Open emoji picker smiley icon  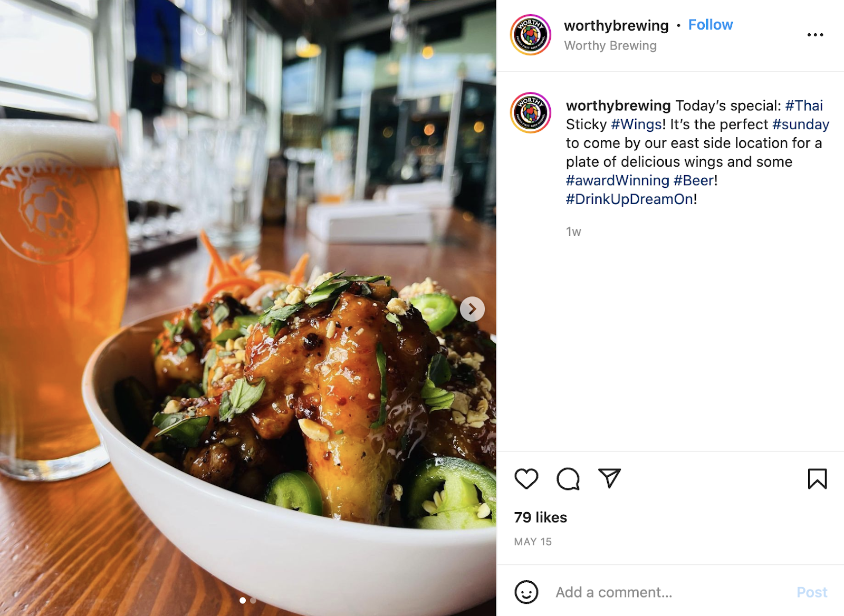pos(526,592)
